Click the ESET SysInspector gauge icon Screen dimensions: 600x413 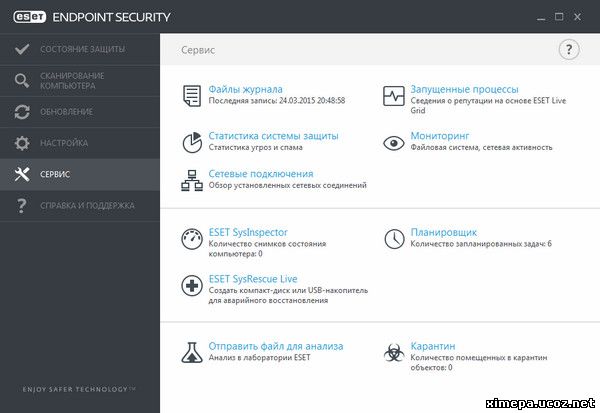(191, 239)
